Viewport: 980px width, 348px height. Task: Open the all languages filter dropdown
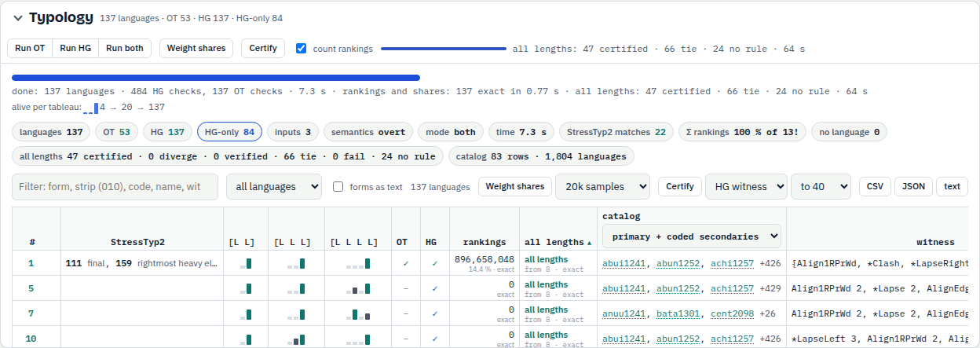[274, 187]
